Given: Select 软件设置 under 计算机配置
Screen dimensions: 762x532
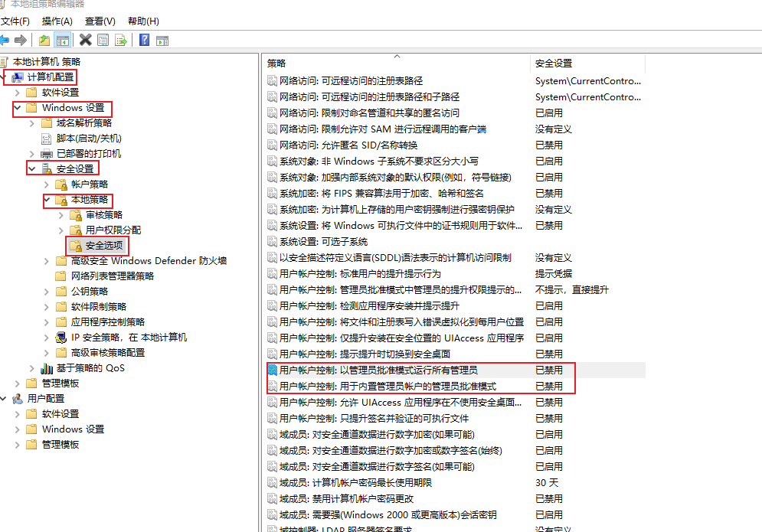Looking at the screenshot, I should pyautogui.click(x=61, y=93).
